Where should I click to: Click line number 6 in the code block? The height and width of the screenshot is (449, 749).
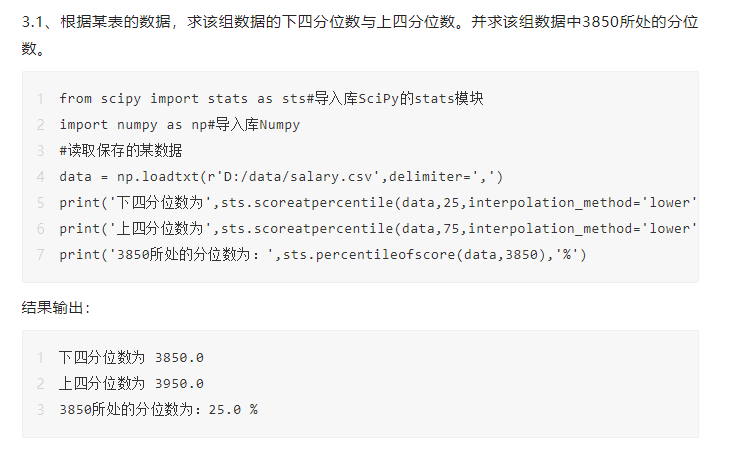click(x=39, y=228)
